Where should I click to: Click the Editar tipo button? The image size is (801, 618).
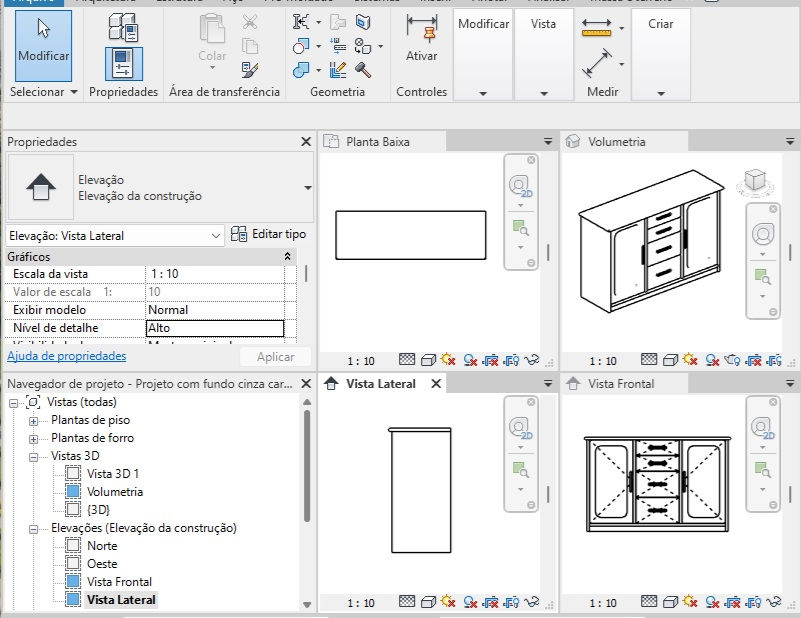268,234
